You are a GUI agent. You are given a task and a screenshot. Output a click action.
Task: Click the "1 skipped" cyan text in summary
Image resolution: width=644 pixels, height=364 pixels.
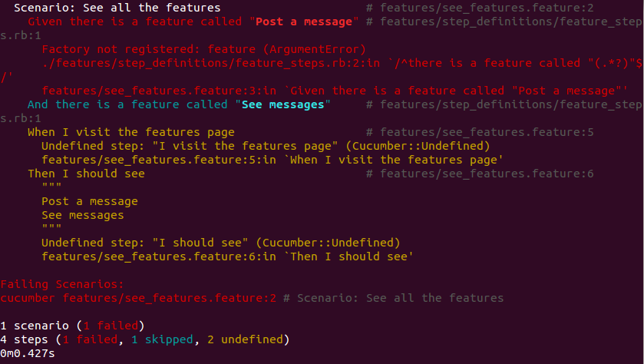click(x=162, y=339)
